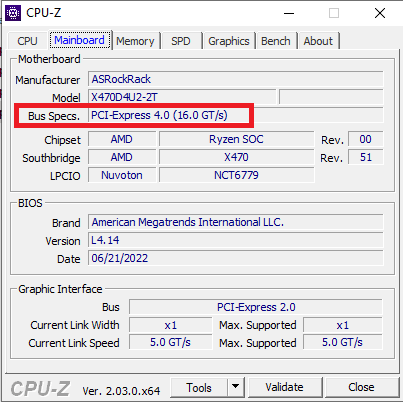Go to the About tab
403x402 pixels.
pos(318,41)
